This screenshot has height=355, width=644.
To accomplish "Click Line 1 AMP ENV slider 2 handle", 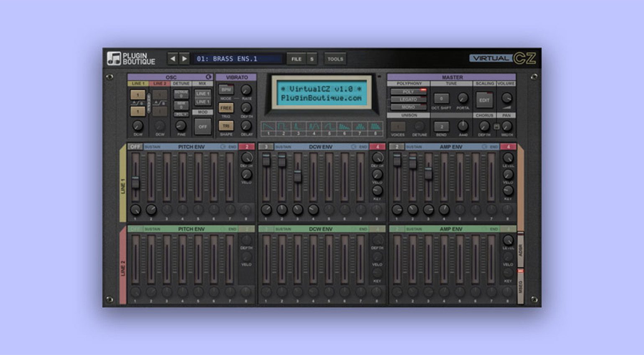I will 413,162.
